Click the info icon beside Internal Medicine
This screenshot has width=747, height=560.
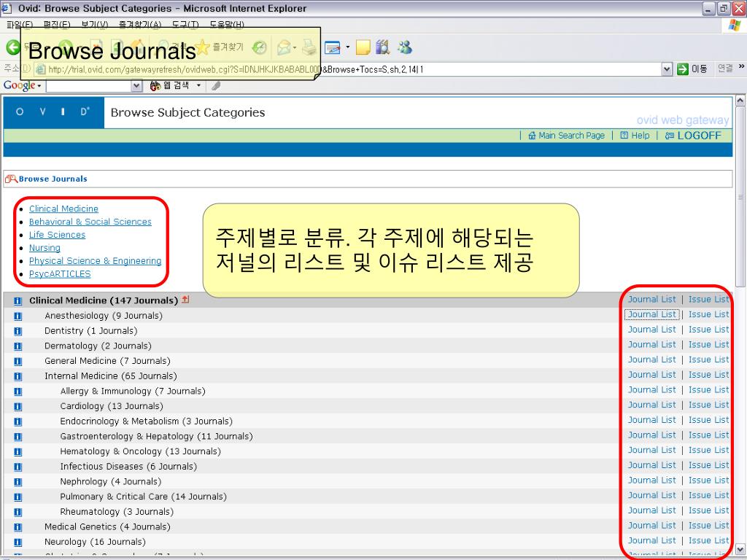[x=18, y=376]
